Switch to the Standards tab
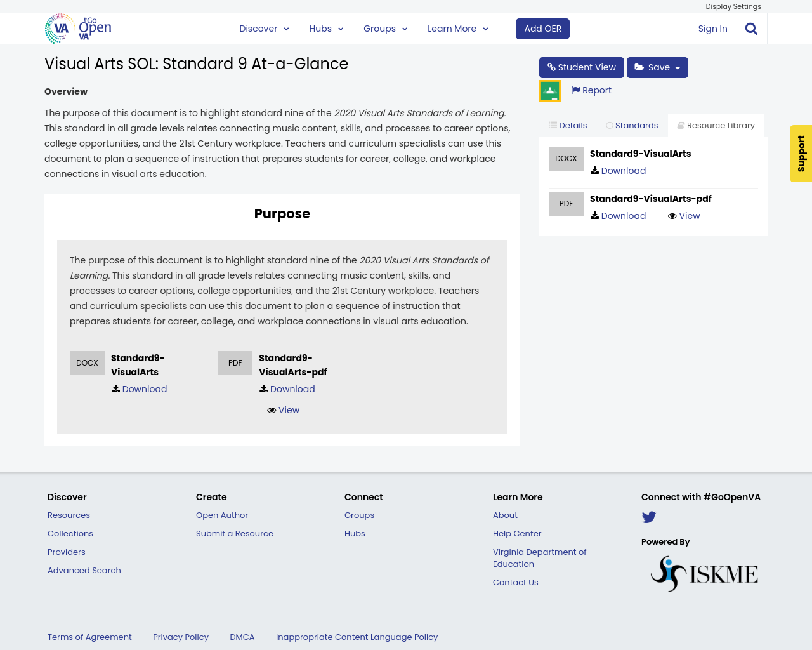The image size is (812, 650). click(632, 126)
